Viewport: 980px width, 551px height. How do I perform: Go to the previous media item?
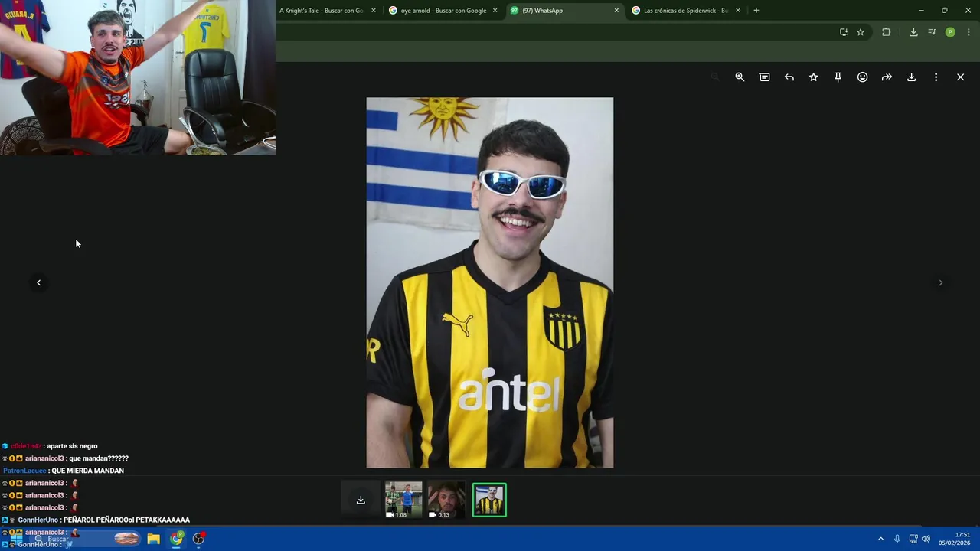(38, 282)
